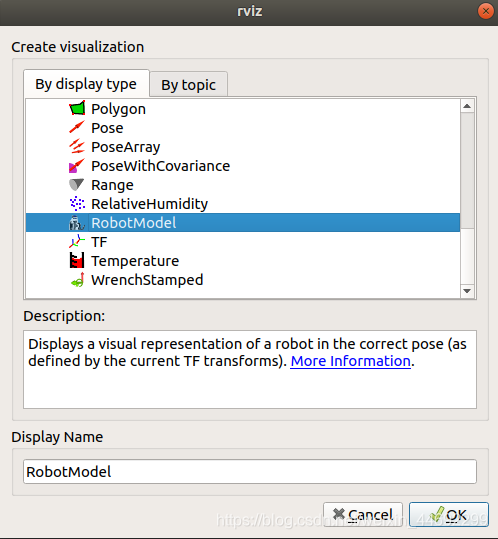Click the Display Name text field
Image resolution: width=498 pixels, height=539 pixels.
click(250, 472)
